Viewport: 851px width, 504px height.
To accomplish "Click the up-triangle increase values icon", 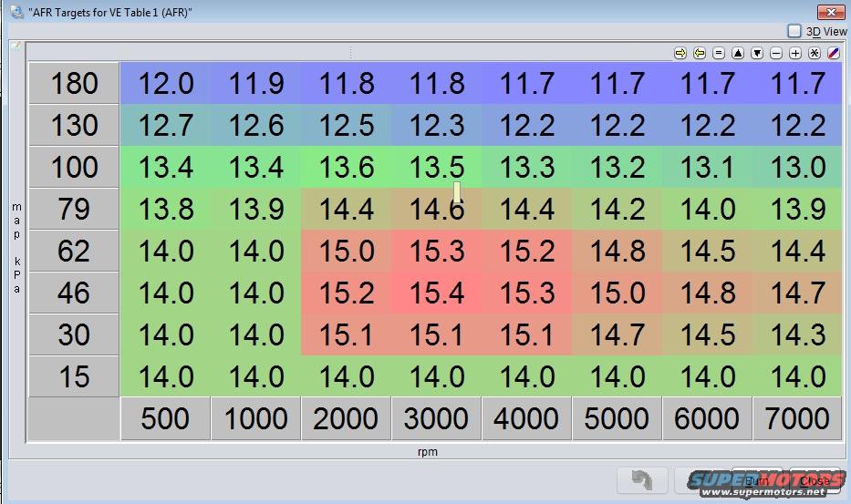I will pos(738,53).
